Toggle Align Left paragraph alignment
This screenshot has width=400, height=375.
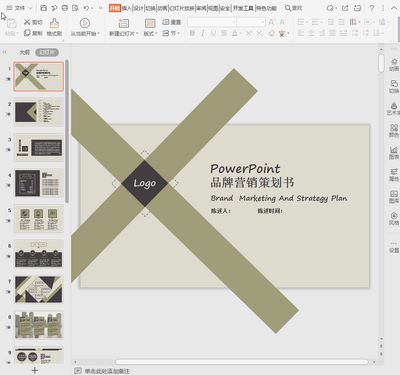coord(301,33)
